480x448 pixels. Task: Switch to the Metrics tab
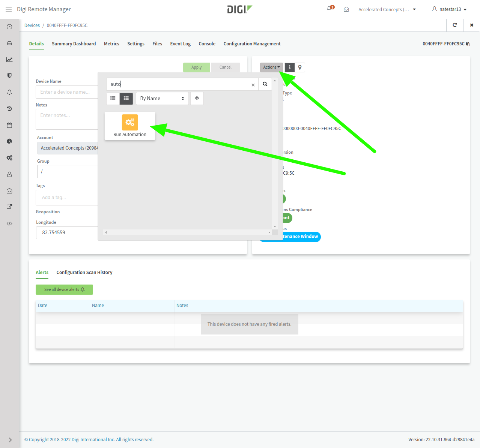point(111,44)
